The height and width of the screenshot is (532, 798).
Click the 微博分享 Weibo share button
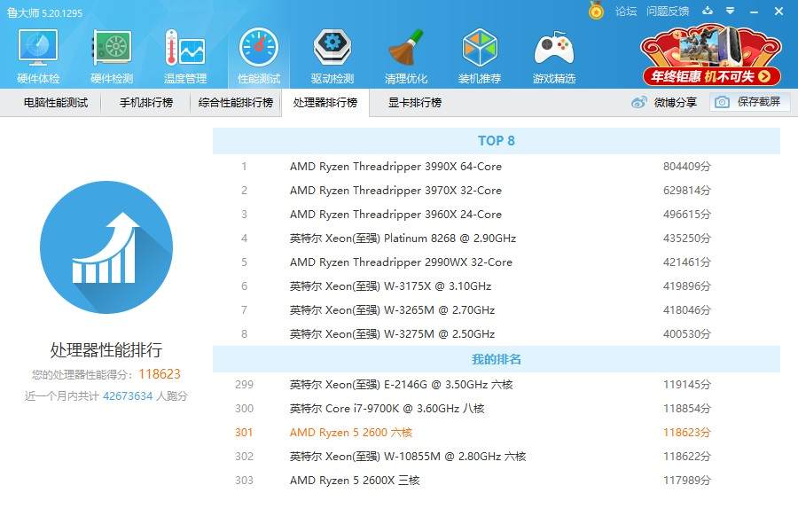coord(665,102)
